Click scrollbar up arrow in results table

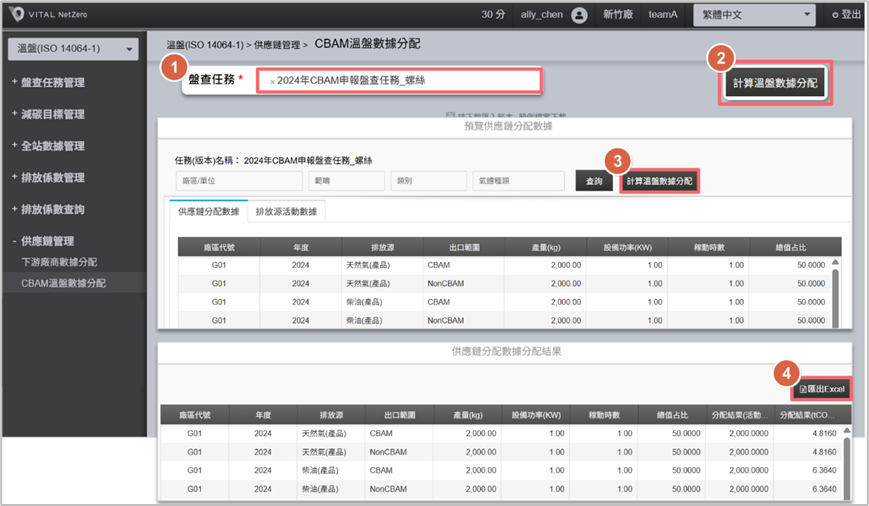(846, 431)
